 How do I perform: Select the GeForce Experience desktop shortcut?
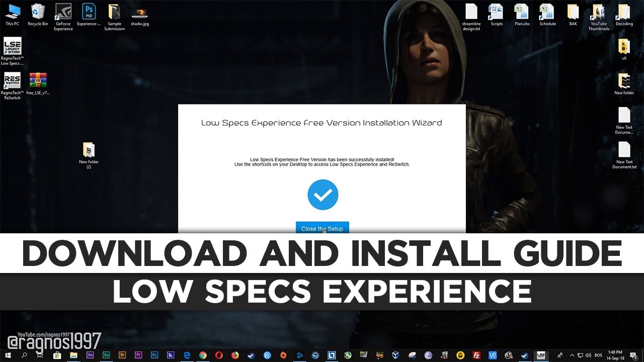click(63, 17)
